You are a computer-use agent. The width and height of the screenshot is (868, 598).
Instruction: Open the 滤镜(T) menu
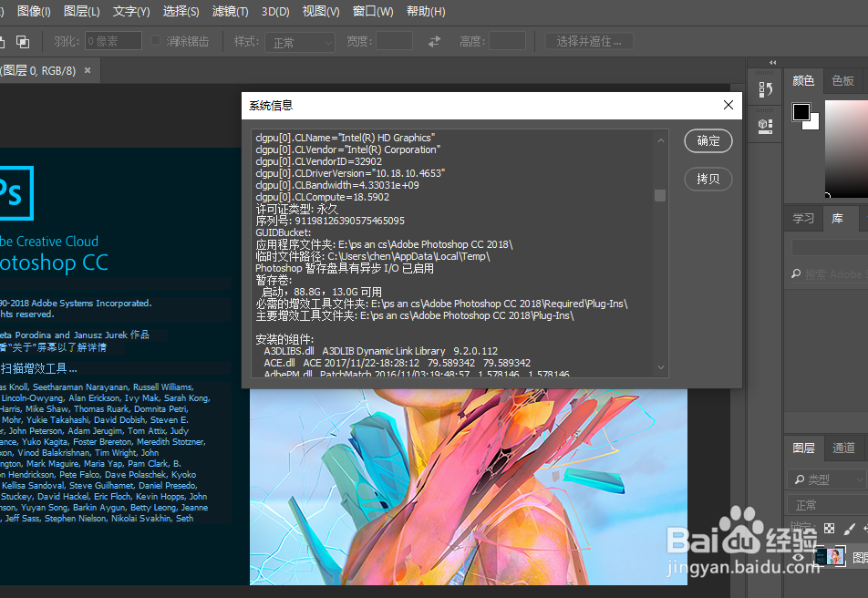(231, 11)
